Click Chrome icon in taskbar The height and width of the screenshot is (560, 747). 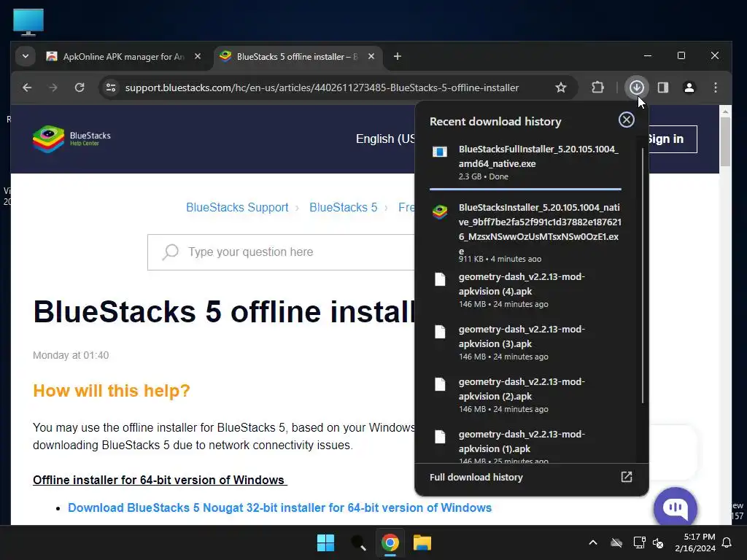390,542
